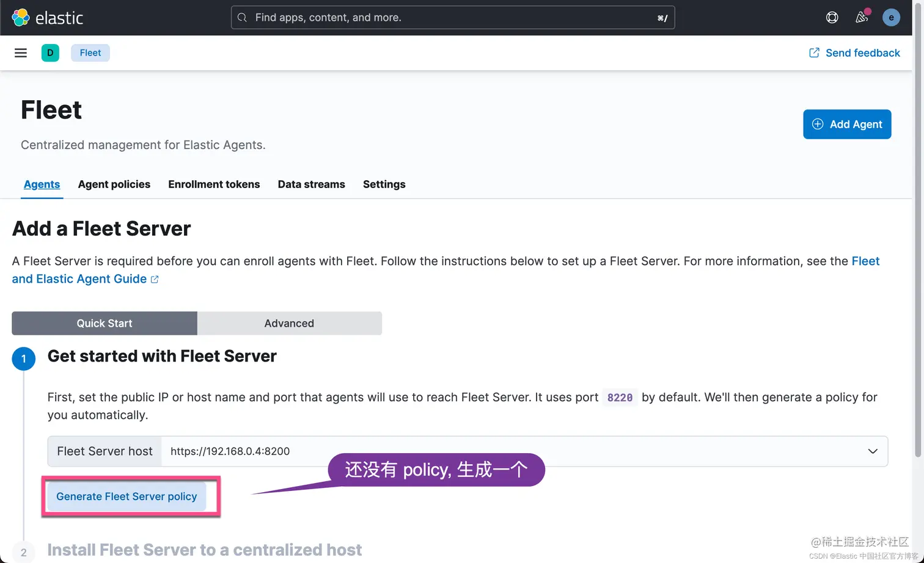Image resolution: width=924 pixels, height=563 pixels.
Task: Click the Send feedback link
Action: [x=854, y=53]
